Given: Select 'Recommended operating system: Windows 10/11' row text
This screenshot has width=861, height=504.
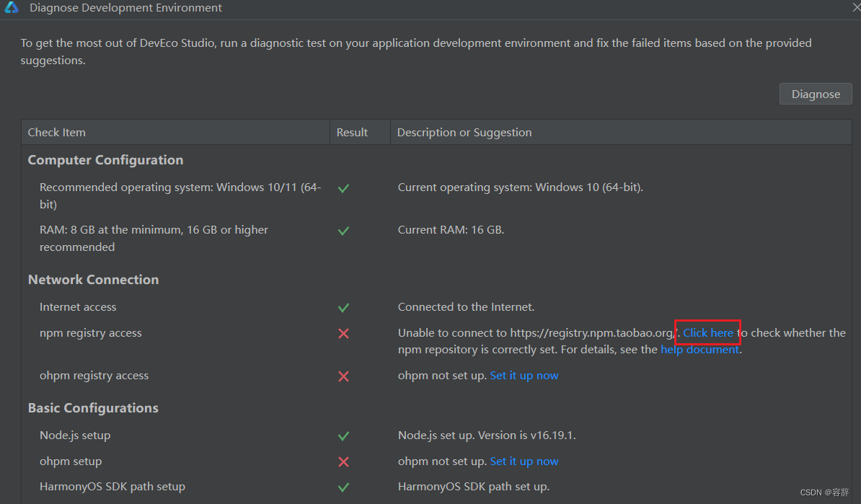Looking at the screenshot, I should point(180,195).
